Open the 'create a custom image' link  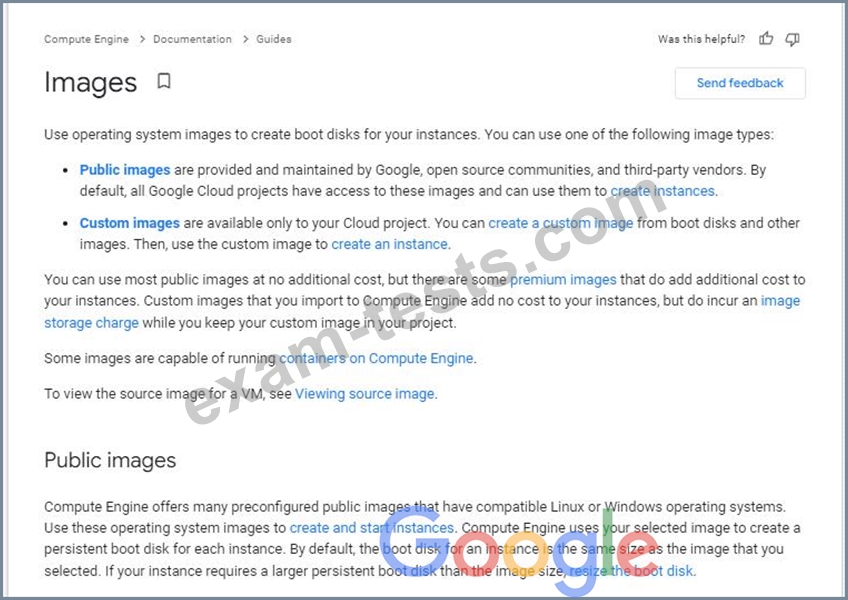point(560,223)
